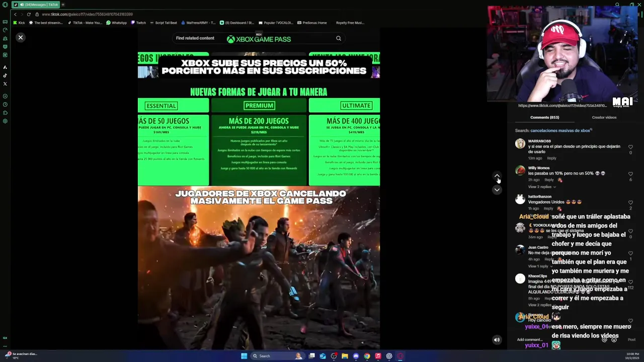Click the Copy link button

coord(621,106)
